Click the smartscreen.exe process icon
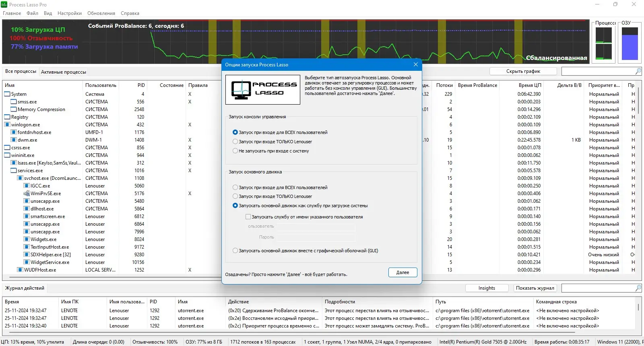644x346 pixels. (x=27, y=216)
